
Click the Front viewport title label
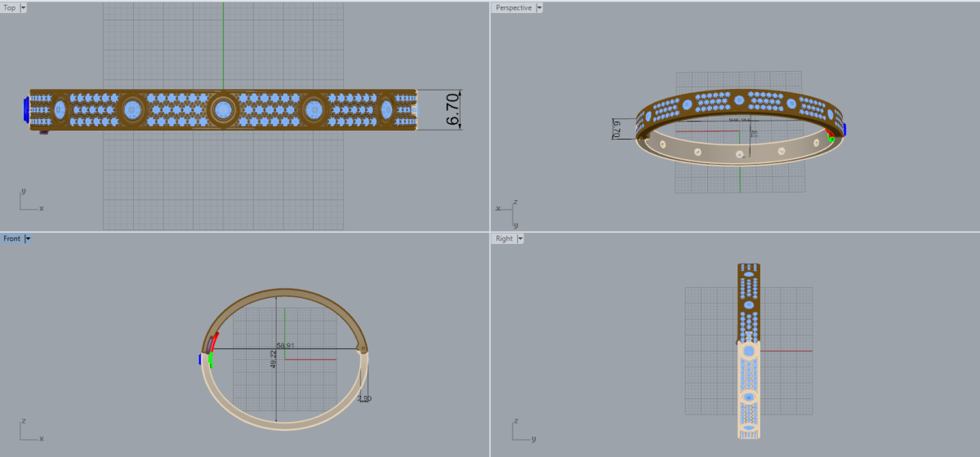pyautogui.click(x=12, y=238)
